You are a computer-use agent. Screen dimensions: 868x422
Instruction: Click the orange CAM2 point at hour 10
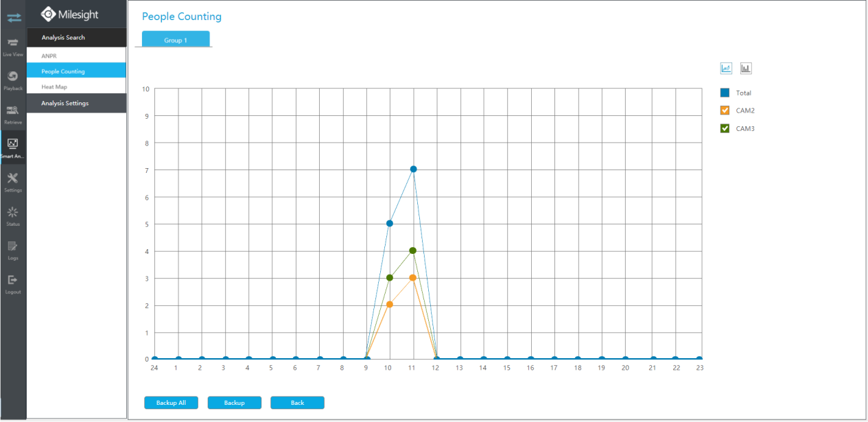390,305
